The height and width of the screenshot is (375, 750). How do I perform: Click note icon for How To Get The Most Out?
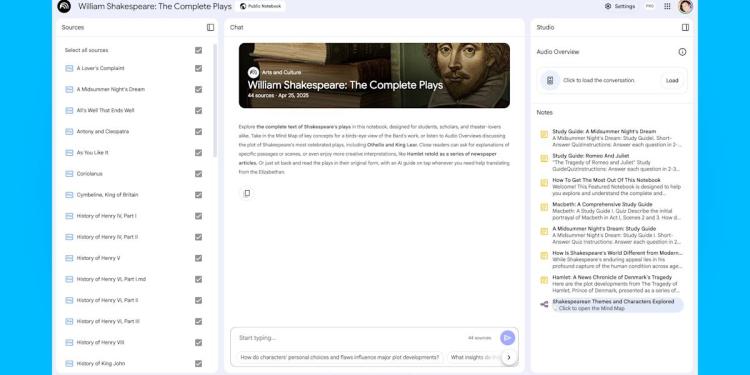click(544, 183)
